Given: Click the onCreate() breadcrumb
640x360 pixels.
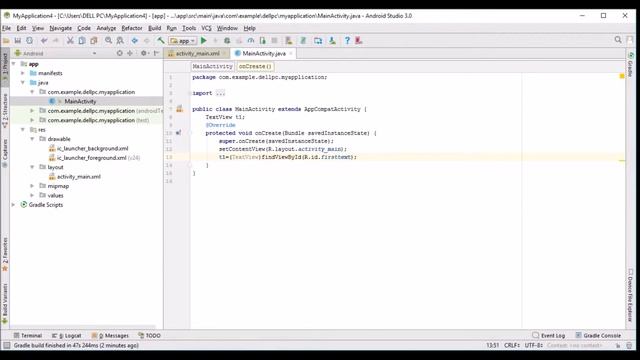Looking at the screenshot, I should [x=255, y=66].
